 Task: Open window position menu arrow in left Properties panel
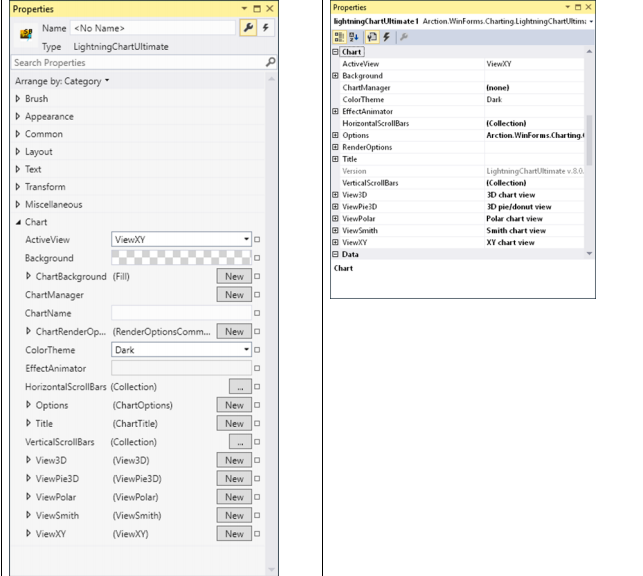244,8
